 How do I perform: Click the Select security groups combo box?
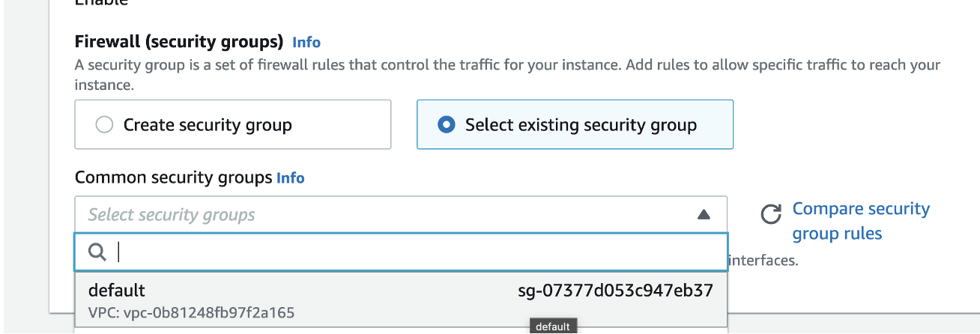tap(401, 215)
